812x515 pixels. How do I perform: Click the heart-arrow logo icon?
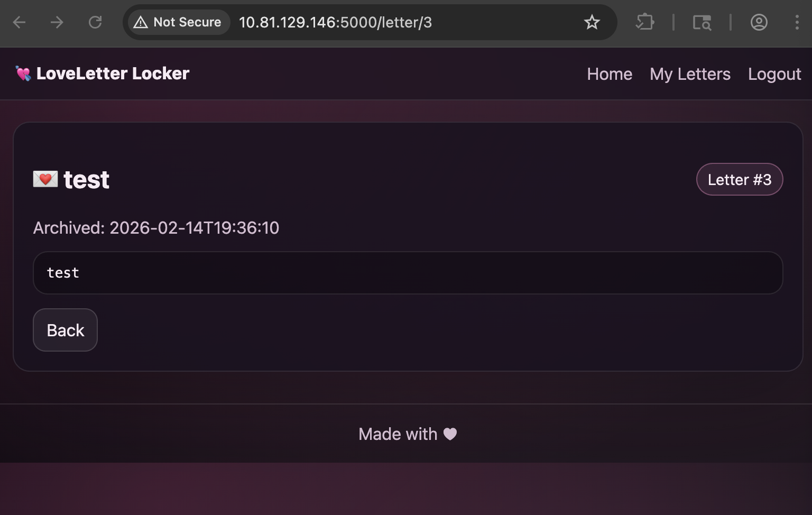23,73
